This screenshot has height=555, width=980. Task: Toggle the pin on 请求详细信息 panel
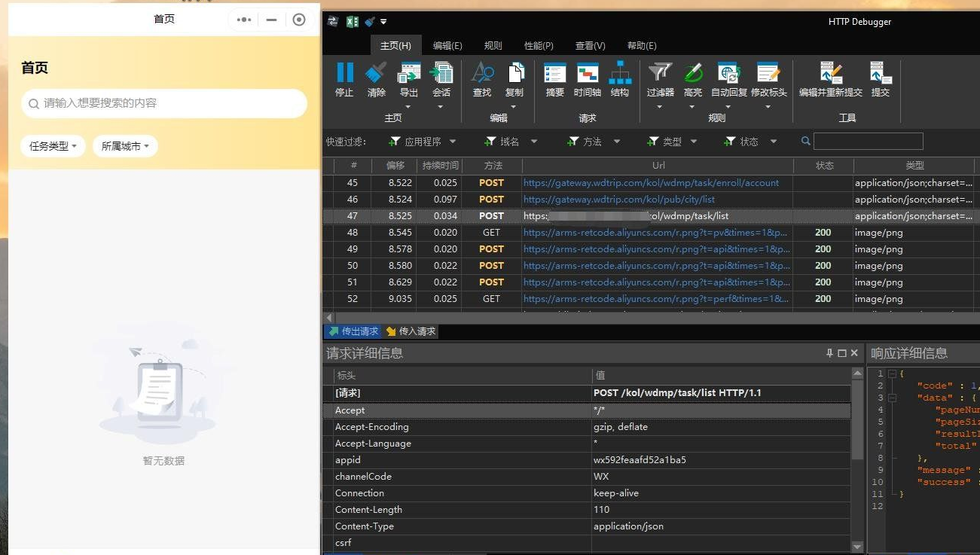[x=829, y=352]
